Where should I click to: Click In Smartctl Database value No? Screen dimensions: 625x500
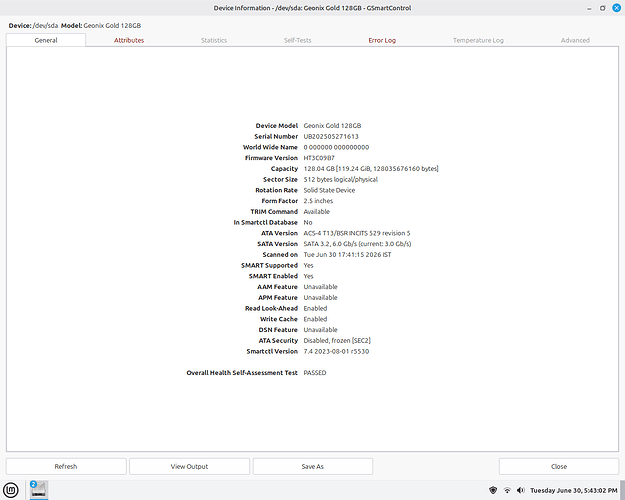pyautogui.click(x=308, y=222)
